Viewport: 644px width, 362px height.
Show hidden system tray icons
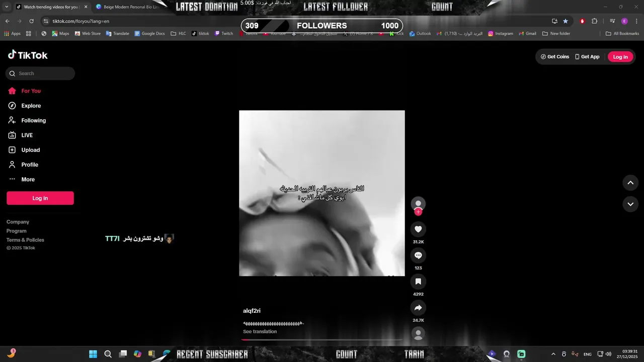click(553, 354)
